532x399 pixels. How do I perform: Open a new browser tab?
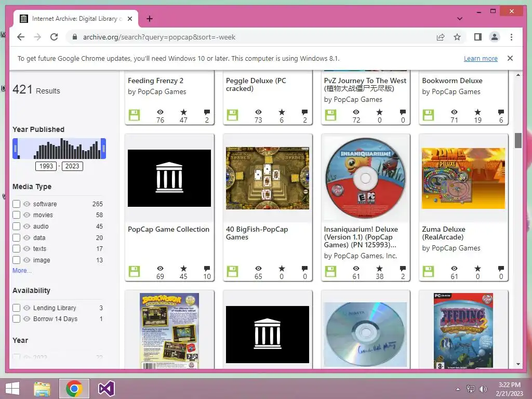[150, 19]
